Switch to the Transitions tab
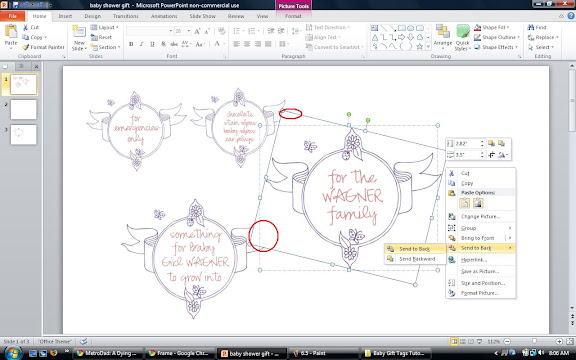 (126, 16)
